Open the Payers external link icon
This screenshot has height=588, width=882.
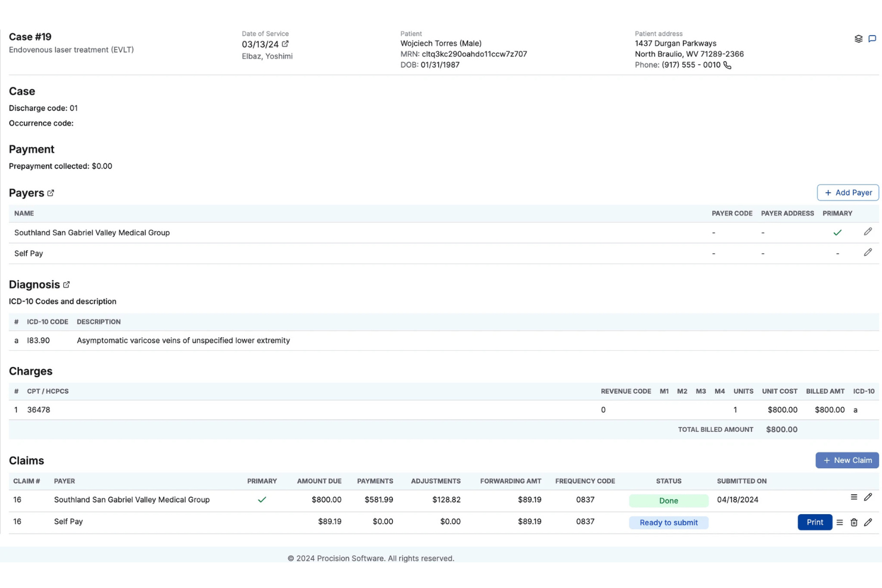(x=51, y=193)
